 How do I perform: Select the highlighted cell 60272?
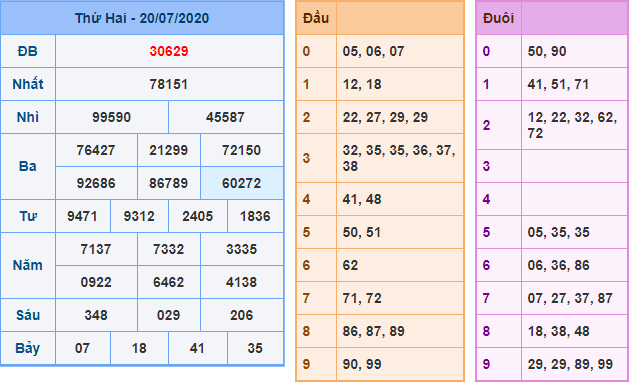point(241,183)
